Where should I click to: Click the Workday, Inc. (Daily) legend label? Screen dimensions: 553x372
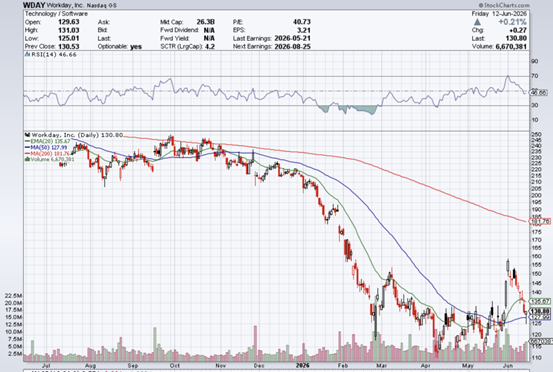[77, 135]
